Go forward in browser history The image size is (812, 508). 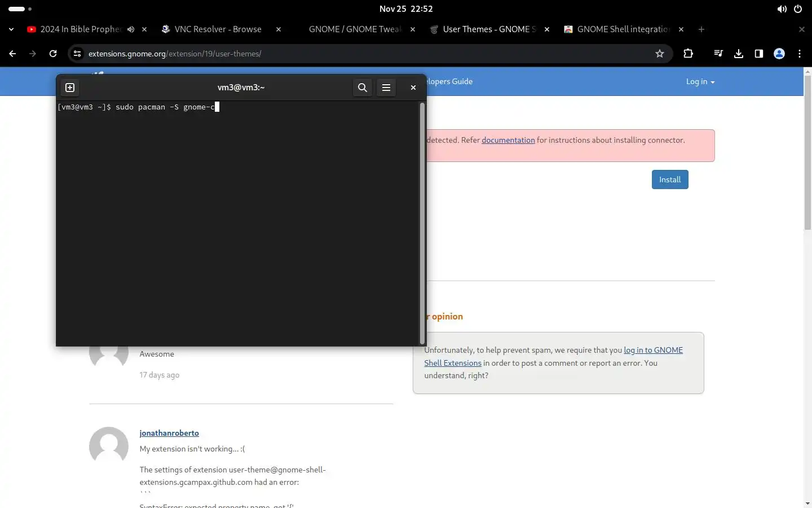[33, 54]
